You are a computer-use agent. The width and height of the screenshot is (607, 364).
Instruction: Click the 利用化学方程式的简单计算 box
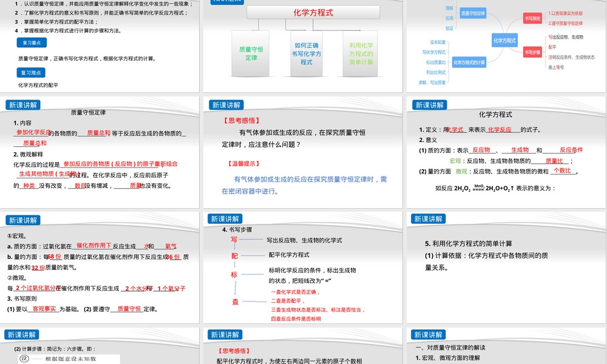(361, 53)
